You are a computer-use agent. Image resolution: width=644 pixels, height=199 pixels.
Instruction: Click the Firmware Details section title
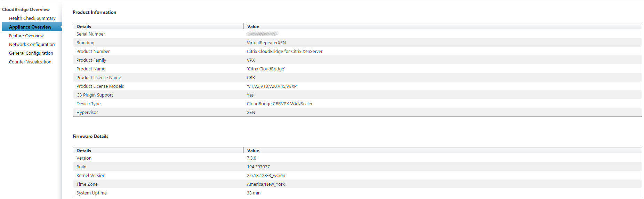(90, 137)
